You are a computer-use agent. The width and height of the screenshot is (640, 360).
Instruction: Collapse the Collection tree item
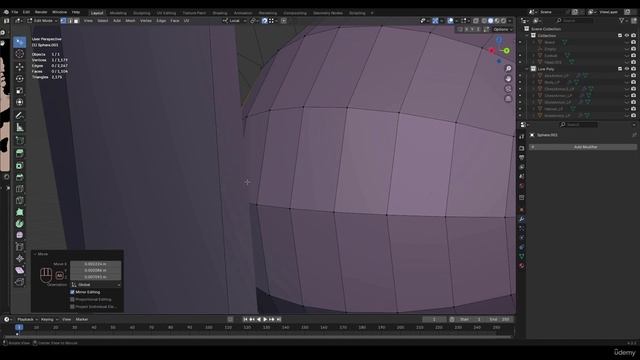click(527, 36)
